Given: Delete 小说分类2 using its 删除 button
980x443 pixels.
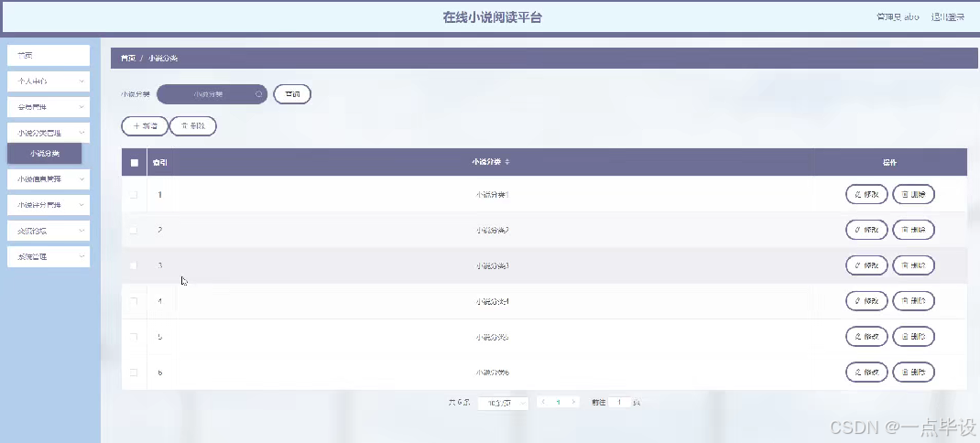Looking at the screenshot, I should pos(913,230).
